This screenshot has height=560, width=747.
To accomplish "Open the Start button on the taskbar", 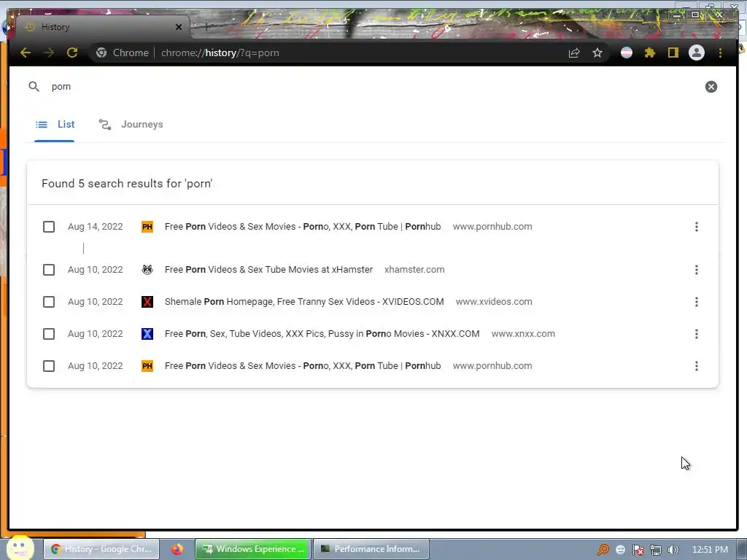I will pos(20,548).
